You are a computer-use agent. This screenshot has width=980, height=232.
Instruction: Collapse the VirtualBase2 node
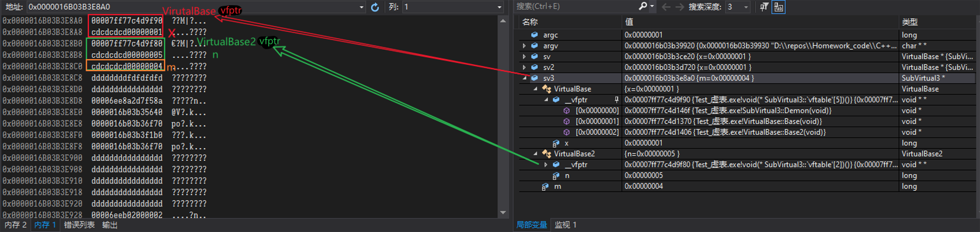click(536, 154)
